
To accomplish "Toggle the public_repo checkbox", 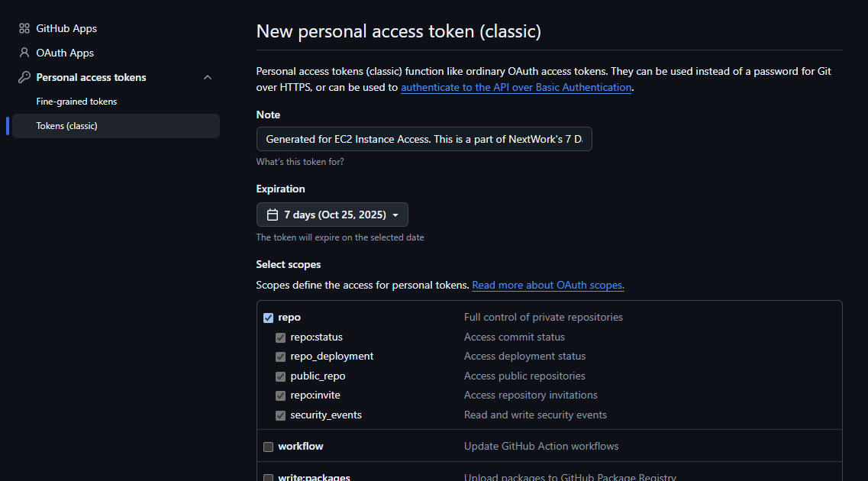I will (280, 376).
